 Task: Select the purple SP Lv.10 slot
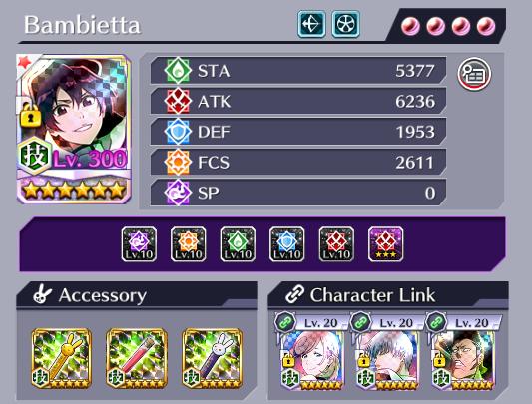click(139, 244)
